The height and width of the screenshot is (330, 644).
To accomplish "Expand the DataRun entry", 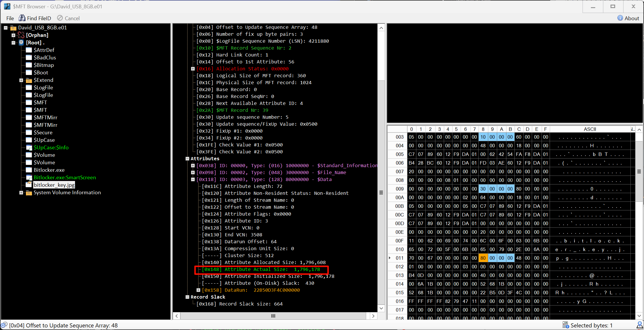I will pos(198,290).
